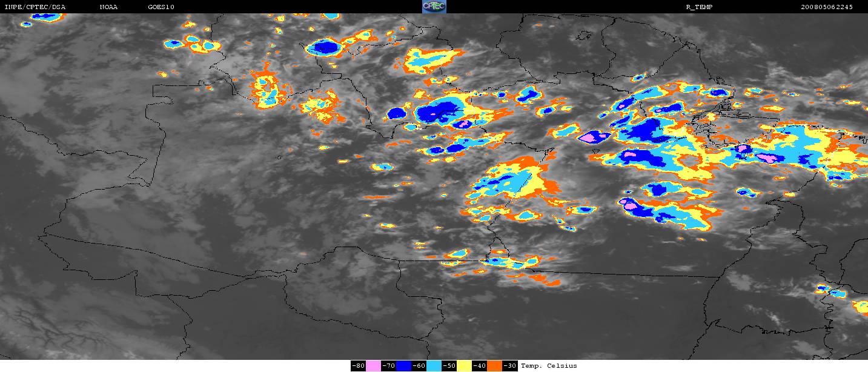Image resolution: width=868 pixels, height=372 pixels.
Task: Select the orange legend swatch
Action: [494, 366]
